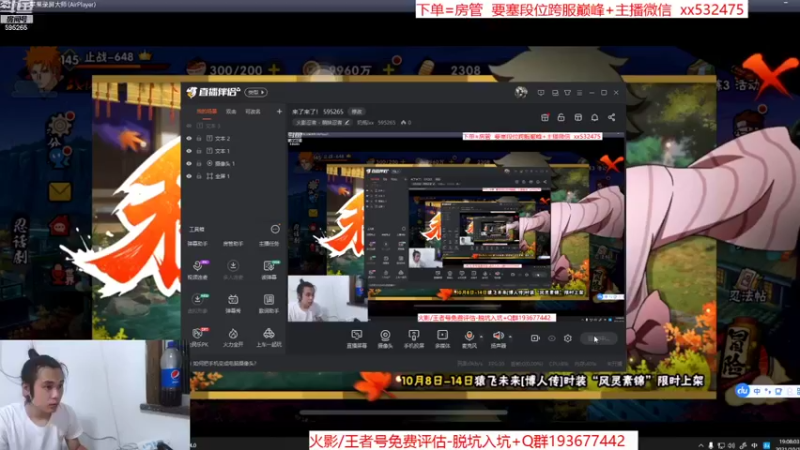
Task: Open the 娱乐PK tool with red badge
Action: pos(198,337)
